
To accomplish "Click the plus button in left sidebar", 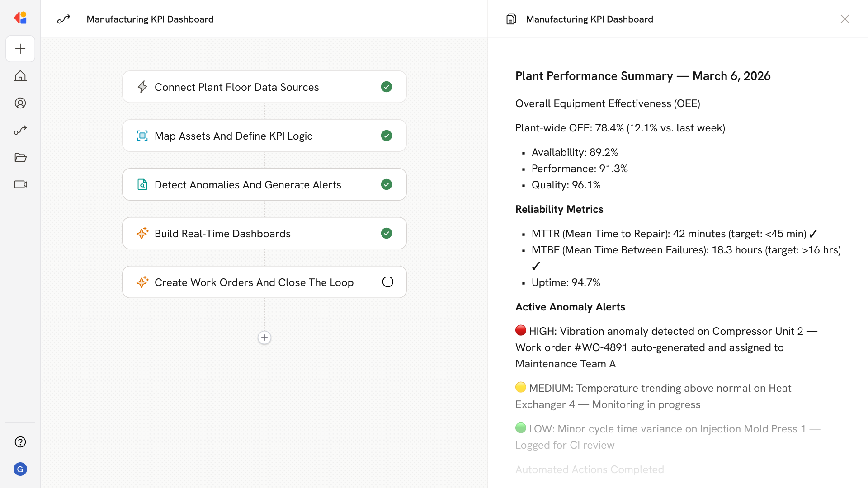I will pyautogui.click(x=20, y=49).
